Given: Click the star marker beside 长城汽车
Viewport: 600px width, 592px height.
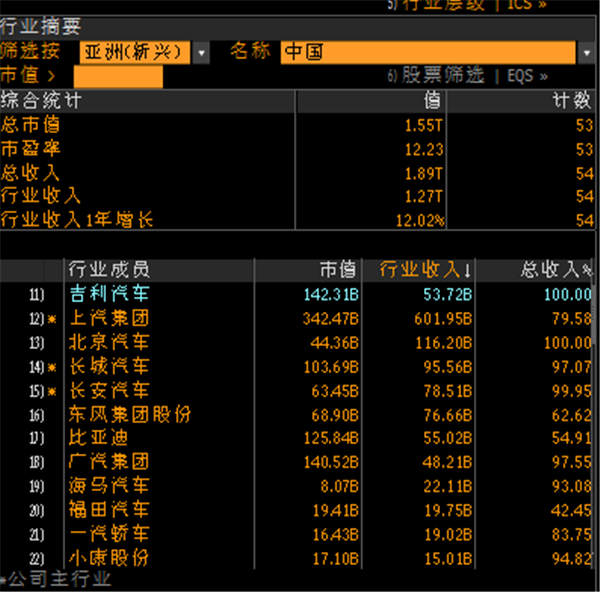Looking at the screenshot, I should [52, 367].
